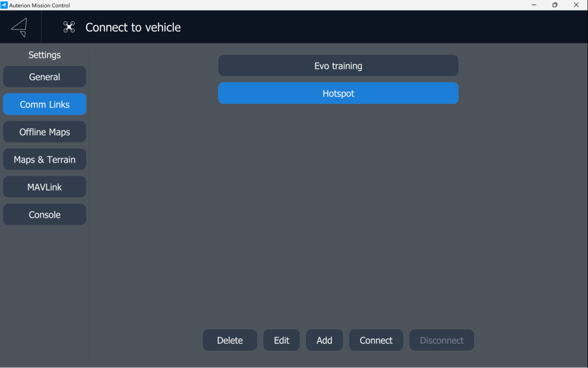588x368 pixels.
Task: Click the drone vehicle icon in header
Action: pos(69,27)
